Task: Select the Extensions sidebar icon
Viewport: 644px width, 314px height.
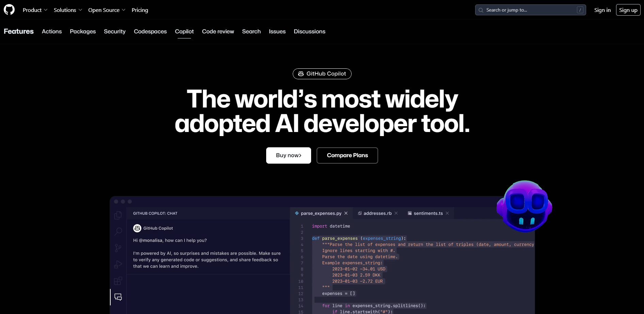Action: (x=118, y=281)
